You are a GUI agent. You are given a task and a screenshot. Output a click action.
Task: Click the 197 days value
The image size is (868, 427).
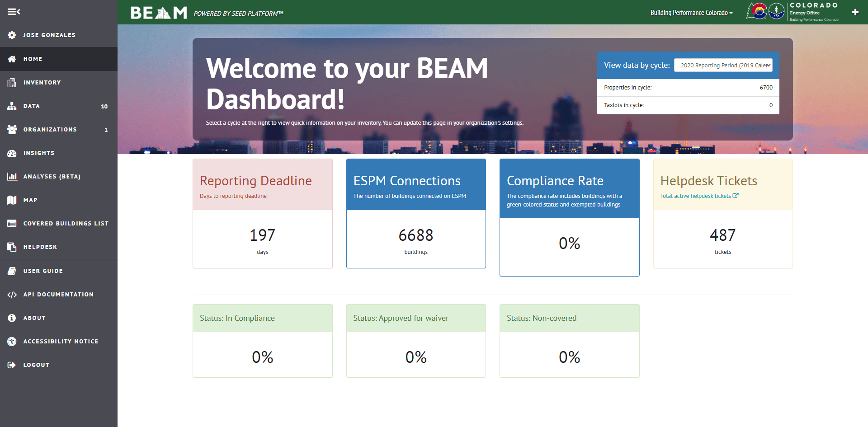tap(263, 235)
